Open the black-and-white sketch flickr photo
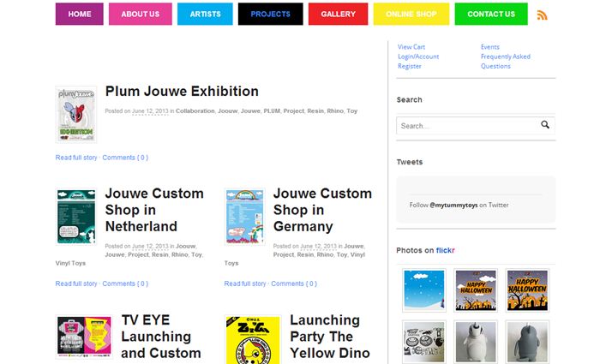The width and height of the screenshot is (600, 364). [424, 342]
